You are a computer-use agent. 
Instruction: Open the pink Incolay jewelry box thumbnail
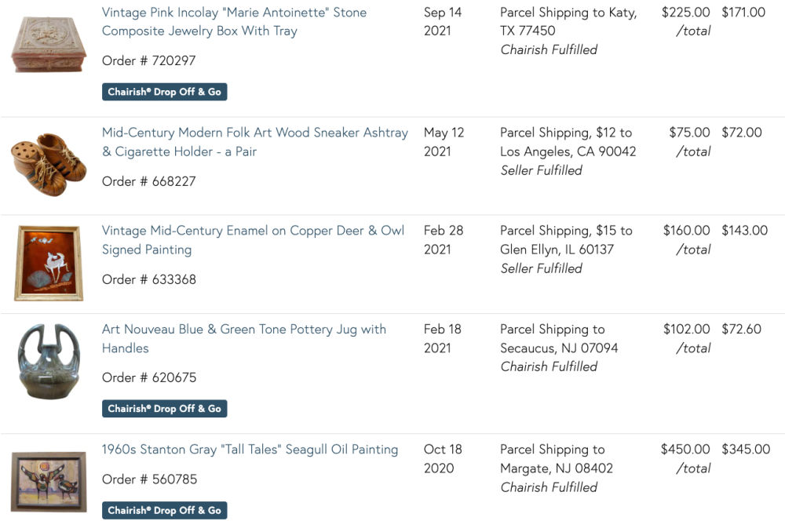(49, 44)
